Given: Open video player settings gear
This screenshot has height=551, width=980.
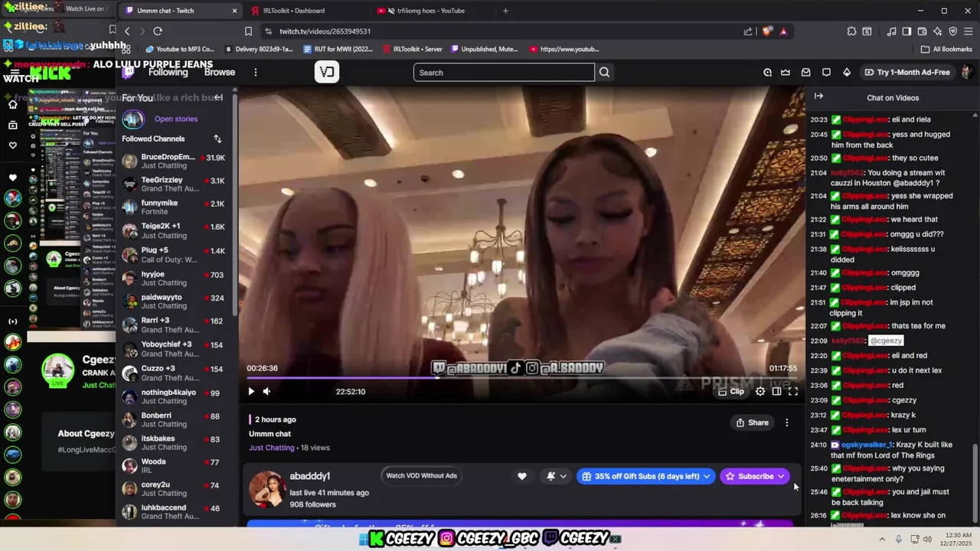Looking at the screenshot, I should coord(760,391).
